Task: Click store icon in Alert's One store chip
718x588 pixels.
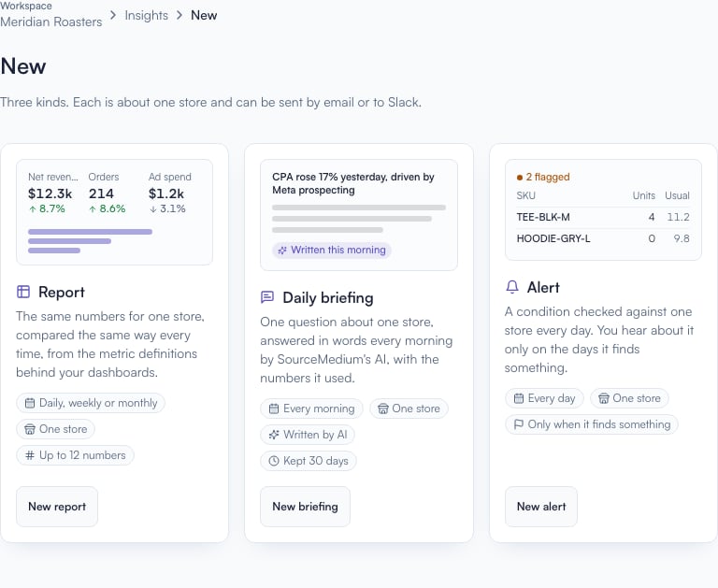Action: pos(604,398)
